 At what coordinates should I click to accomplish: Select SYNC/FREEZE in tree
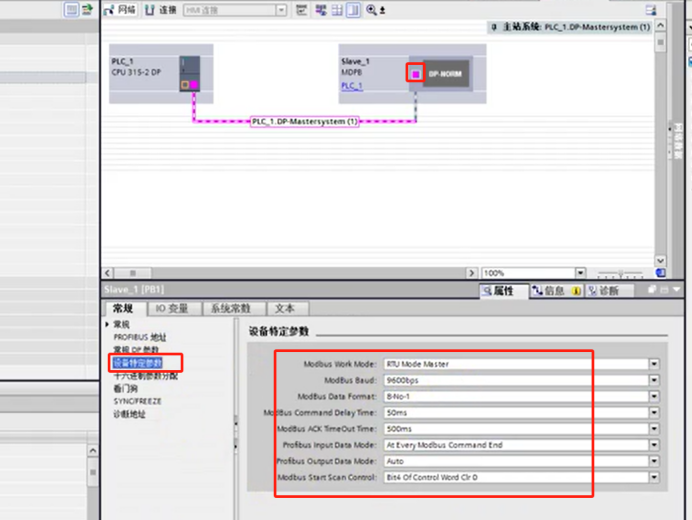138,401
